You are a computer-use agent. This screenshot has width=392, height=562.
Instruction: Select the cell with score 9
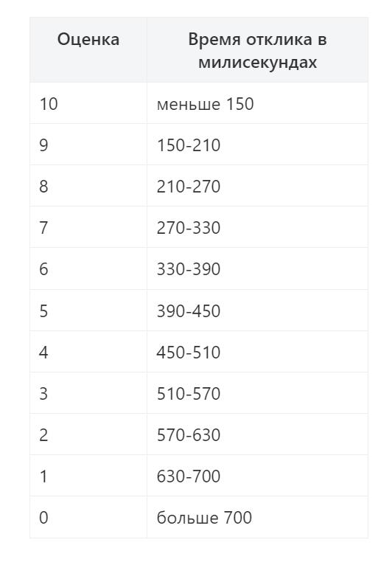point(88,145)
